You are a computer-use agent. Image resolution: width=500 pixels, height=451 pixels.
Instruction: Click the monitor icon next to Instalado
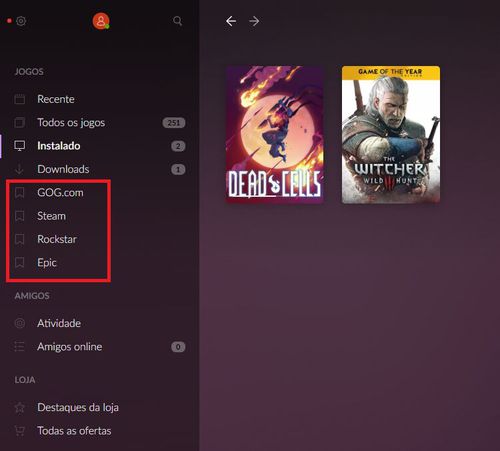pos(20,146)
